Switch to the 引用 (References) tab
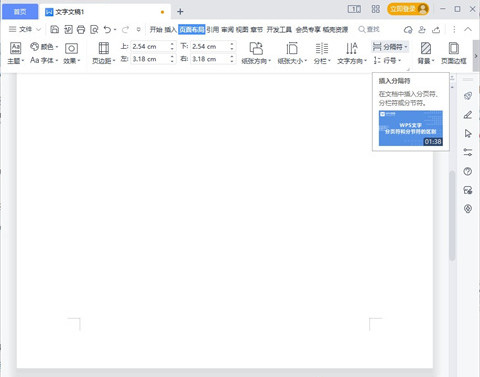This screenshot has width=480, height=377. coord(213,30)
